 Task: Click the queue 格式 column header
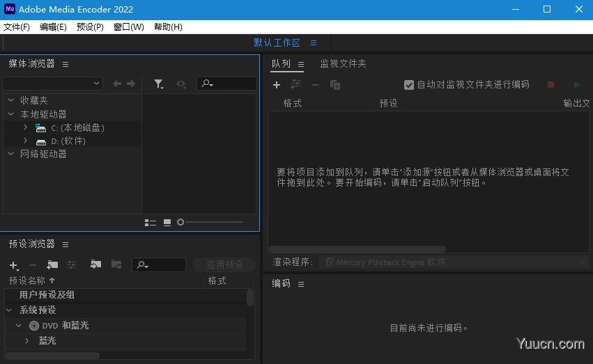[x=293, y=103]
